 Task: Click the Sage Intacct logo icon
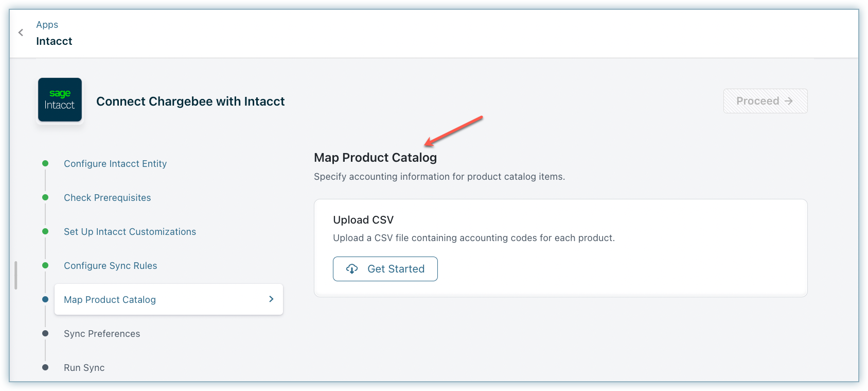[60, 100]
